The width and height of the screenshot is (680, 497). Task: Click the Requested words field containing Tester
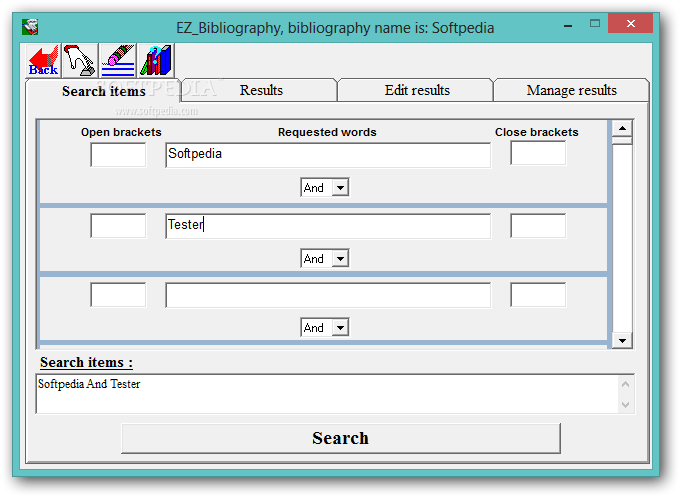coord(328,226)
